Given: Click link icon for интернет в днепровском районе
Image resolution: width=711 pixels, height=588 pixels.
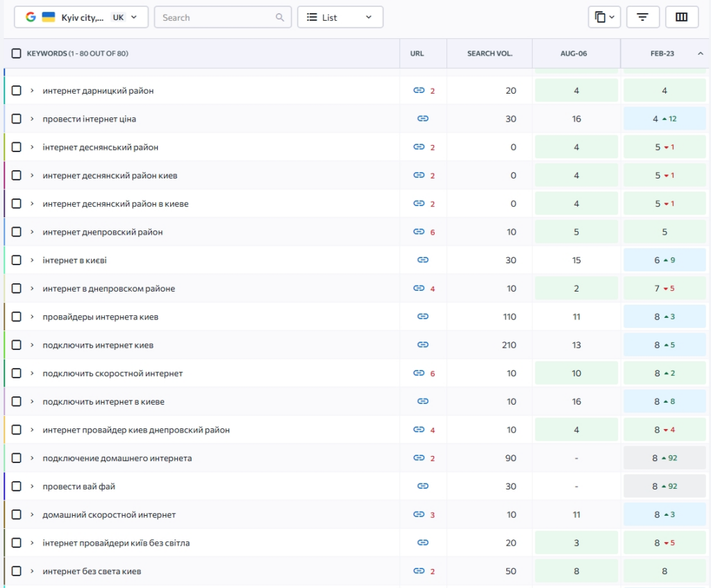Looking at the screenshot, I should click(419, 288).
